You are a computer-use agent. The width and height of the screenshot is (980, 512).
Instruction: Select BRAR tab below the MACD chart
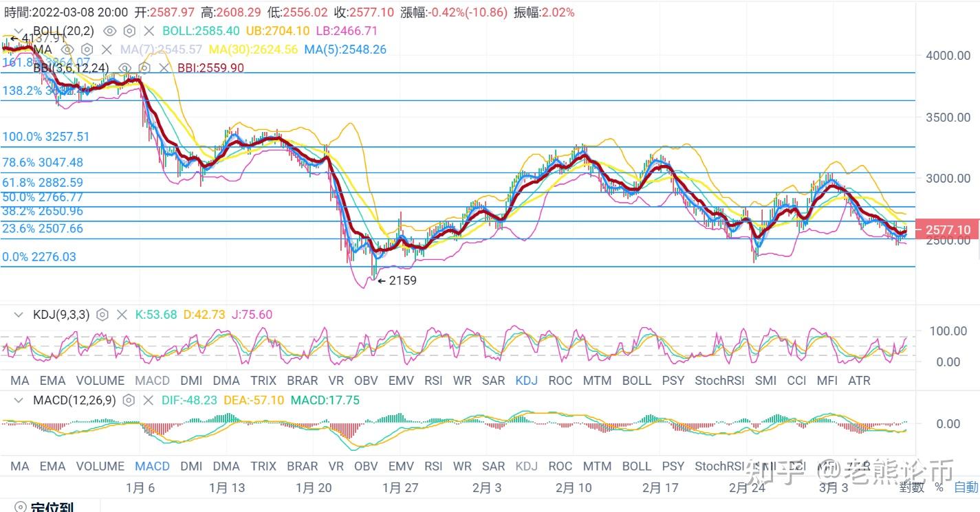[303, 466]
